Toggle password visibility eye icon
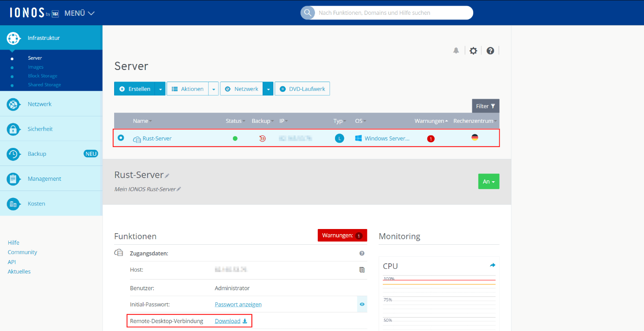Image resolution: width=644 pixels, height=331 pixels. [x=362, y=305]
